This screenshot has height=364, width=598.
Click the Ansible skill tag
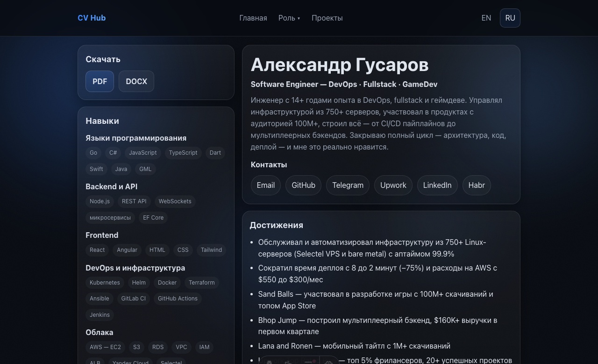coord(100,299)
